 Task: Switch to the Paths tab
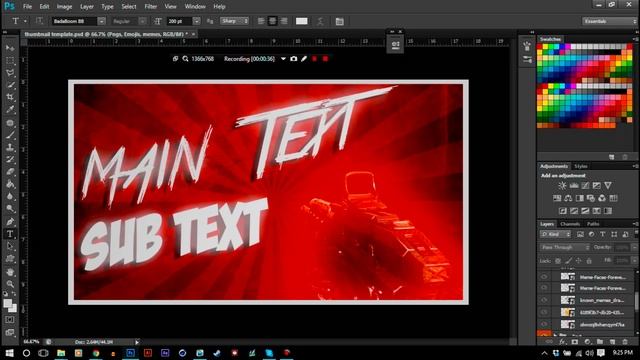point(593,224)
